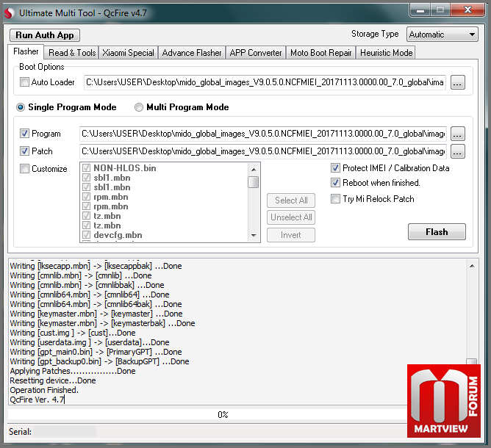Toggle NON-HLOS.bin in partition list
Image resolution: width=491 pixels, height=448 pixels.
[x=86, y=168]
